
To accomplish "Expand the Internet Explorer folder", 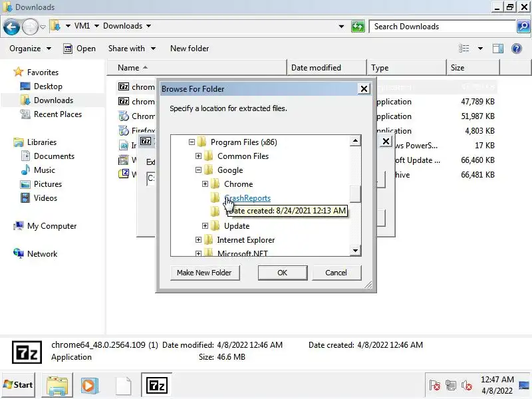I will (198, 240).
